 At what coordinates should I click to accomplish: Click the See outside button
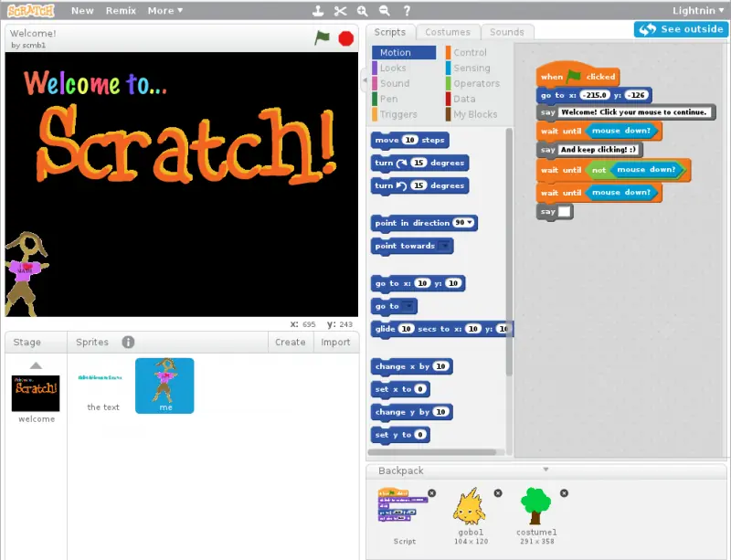[681, 29]
